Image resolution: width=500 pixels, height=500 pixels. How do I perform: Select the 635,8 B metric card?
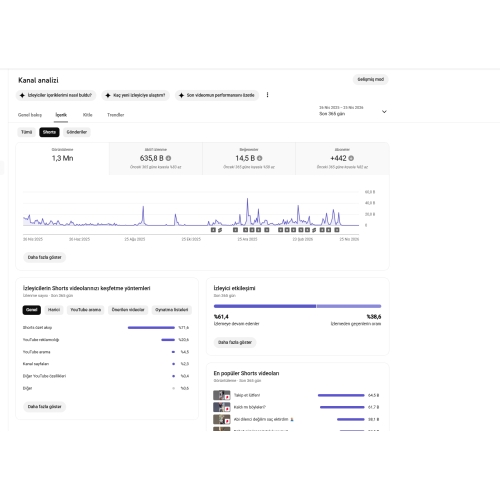coord(156,159)
